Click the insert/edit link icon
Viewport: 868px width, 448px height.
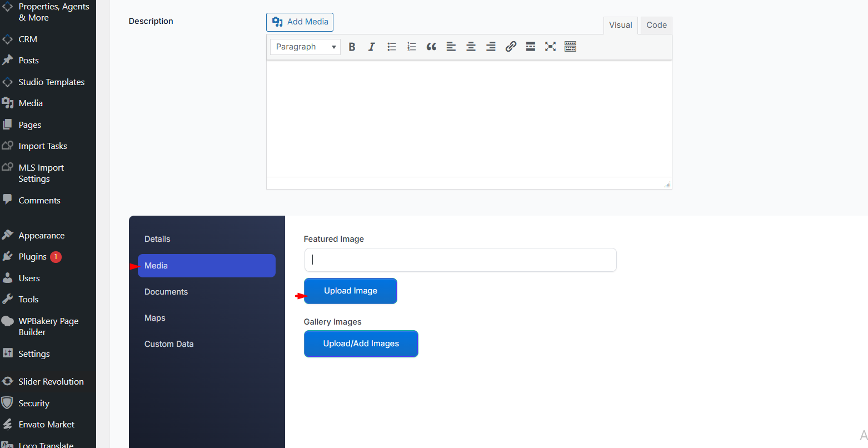(x=511, y=47)
